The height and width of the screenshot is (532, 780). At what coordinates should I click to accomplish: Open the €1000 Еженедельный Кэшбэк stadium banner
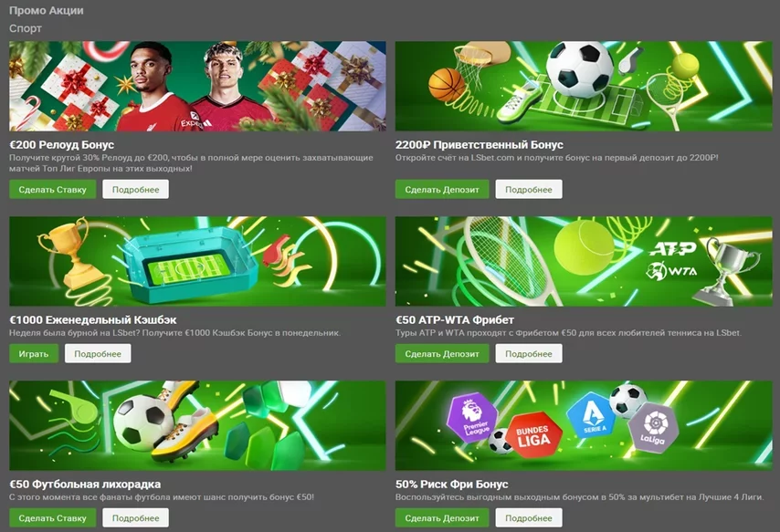[197, 261]
